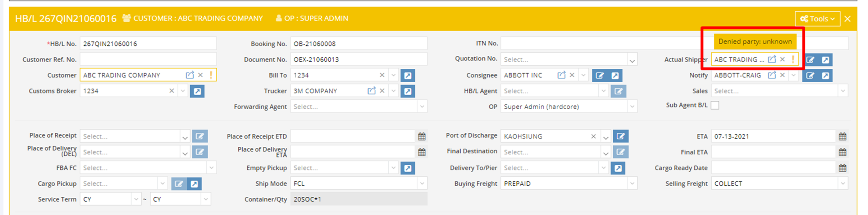Open external link icon beside Bill To
868x215 pixels.
pos(408,76)
